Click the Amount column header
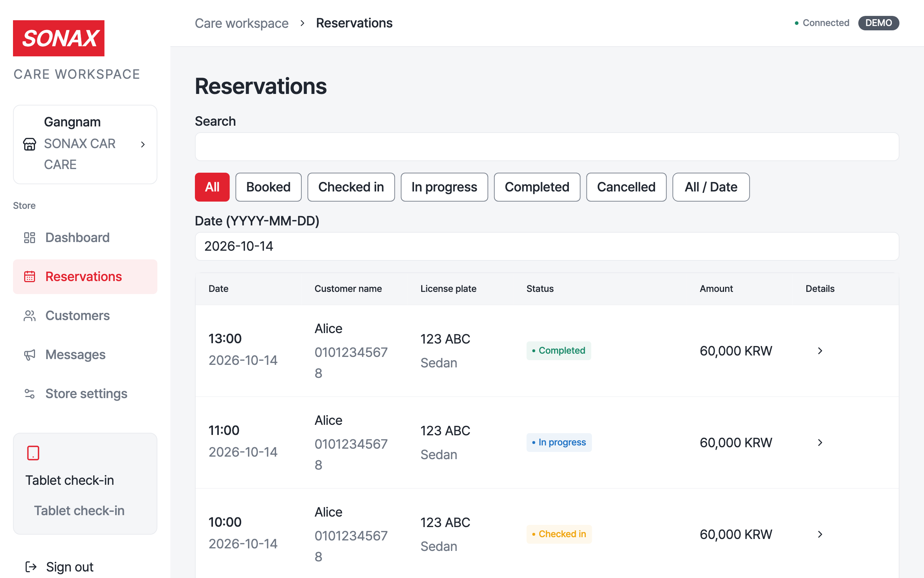 tap(716, 289)
